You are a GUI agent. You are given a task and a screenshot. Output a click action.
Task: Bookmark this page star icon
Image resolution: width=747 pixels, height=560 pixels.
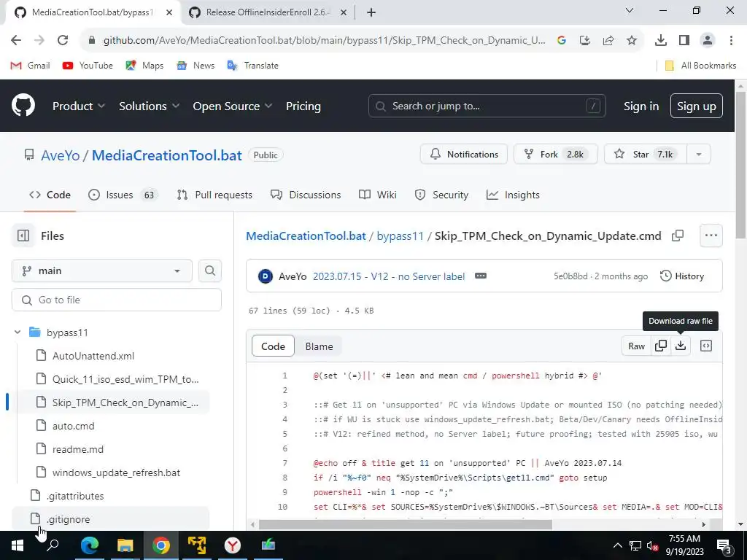click(x=632, y=41)
